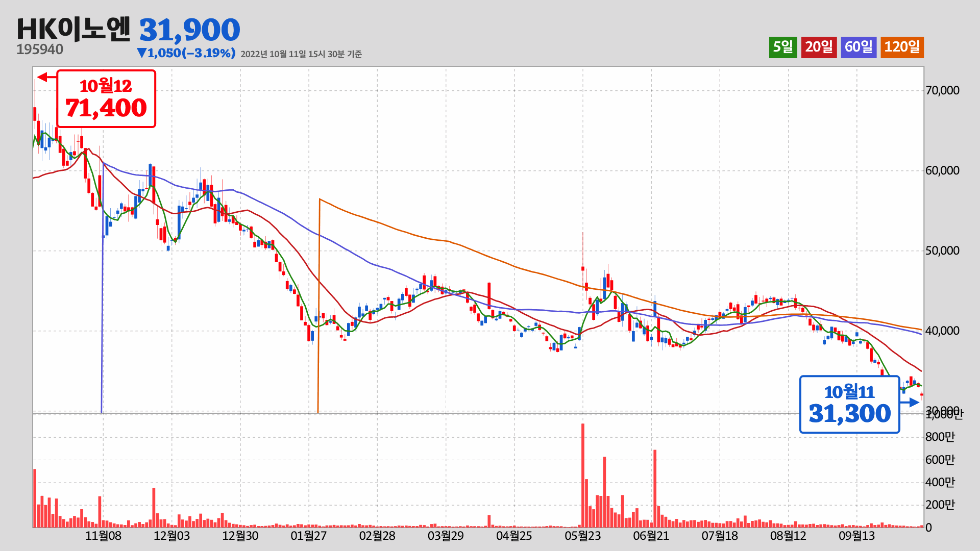The width and height of the screenshot is (980, 551).
Task: Click the 06월21 date axis label
Action: (651, 536)
